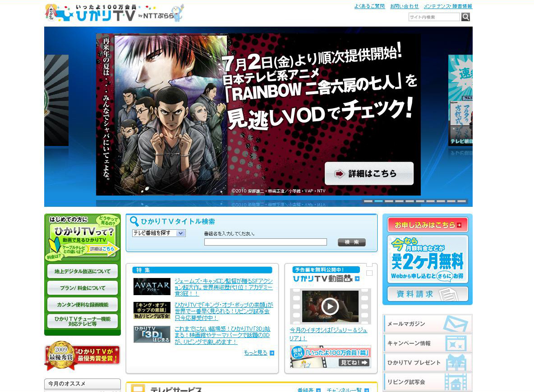Click the 資料請求 button

(428, 294)
